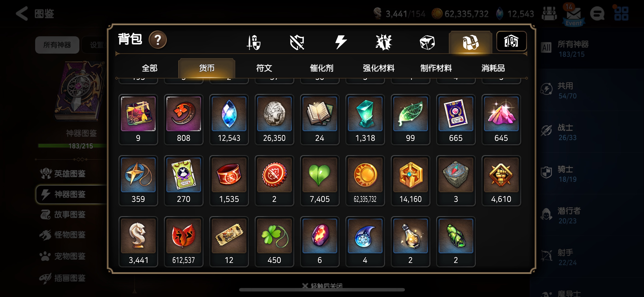644x297 pixels.
Task: Select the blue crystal item with 12,543
Action: pyautogui.click(x=229, y=119)
